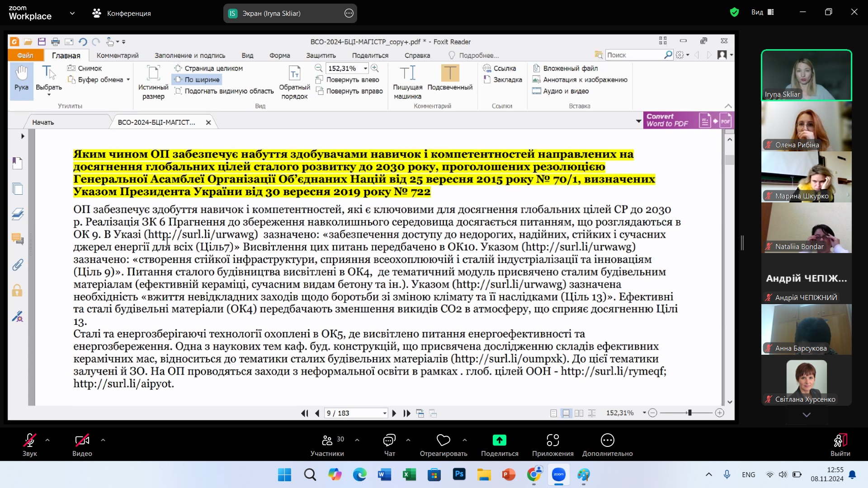The height and width of the screenshot is (488, 868).
Task: Switch to continuous page view mode
Action: pos(566,413)
